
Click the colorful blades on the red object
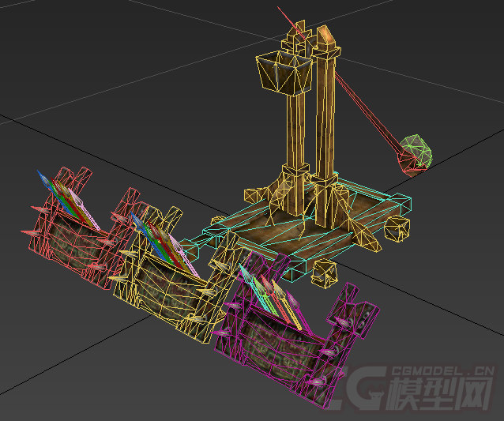pos(61,192)
